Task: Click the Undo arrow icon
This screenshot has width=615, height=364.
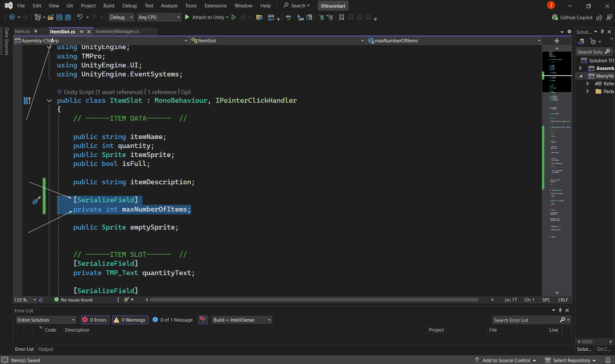Action: click(x=80, y=17)
